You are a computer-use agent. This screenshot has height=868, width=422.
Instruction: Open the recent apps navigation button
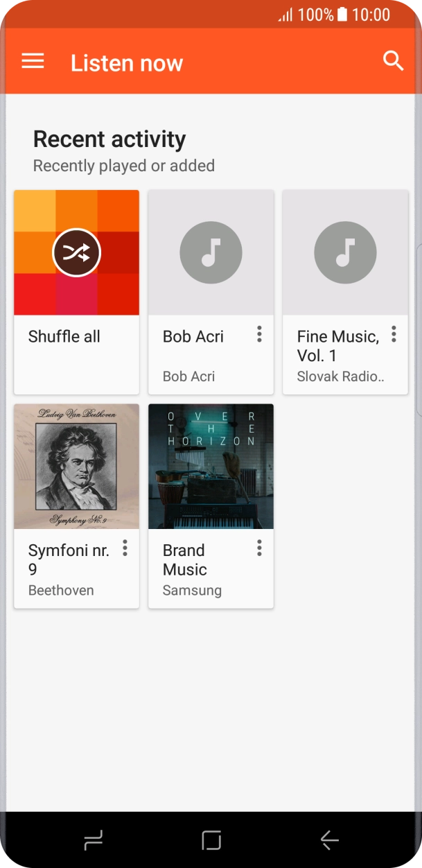94,840
